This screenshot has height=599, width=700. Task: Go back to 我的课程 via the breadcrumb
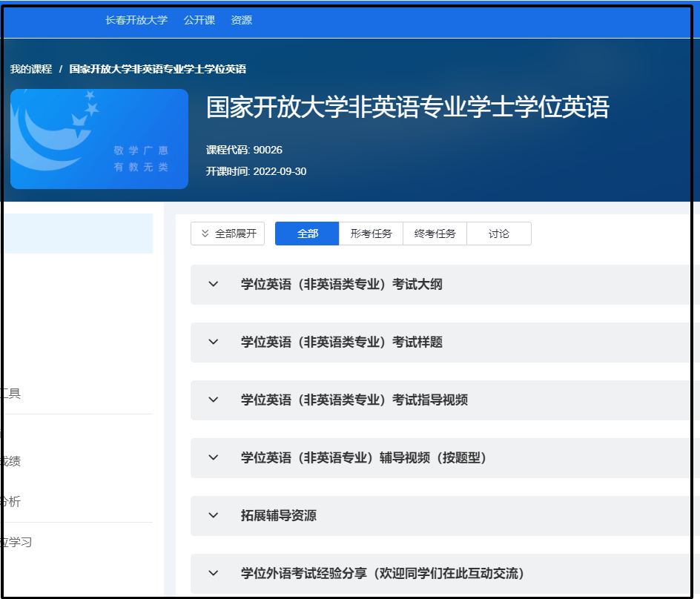coord(31,69)
